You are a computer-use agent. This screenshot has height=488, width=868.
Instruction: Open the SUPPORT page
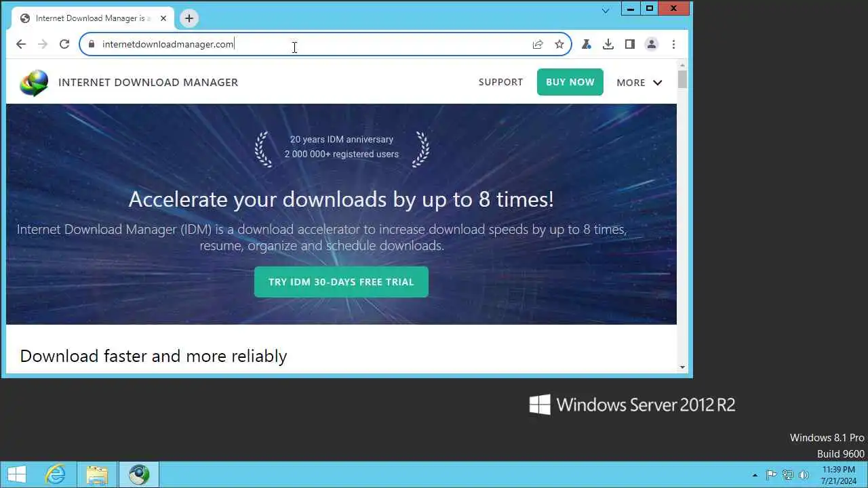coord(500,82)
